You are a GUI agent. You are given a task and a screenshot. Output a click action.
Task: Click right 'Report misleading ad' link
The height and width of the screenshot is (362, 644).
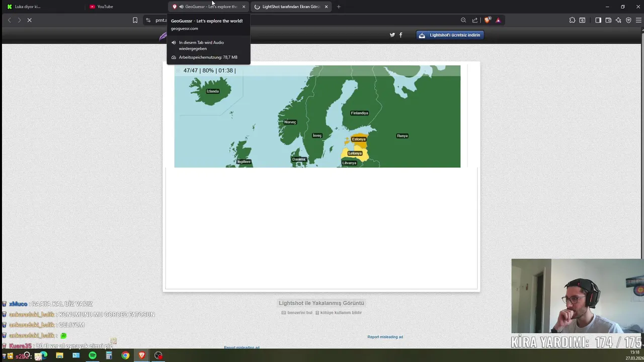[385, 337]
